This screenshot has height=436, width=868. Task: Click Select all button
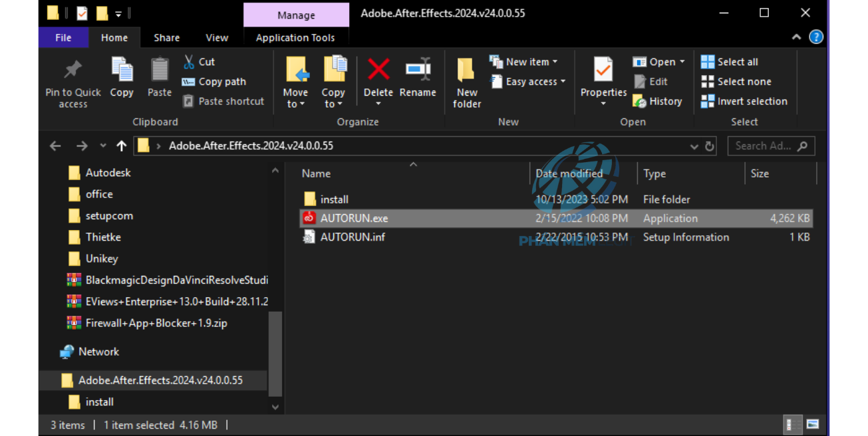click(730, 62)
